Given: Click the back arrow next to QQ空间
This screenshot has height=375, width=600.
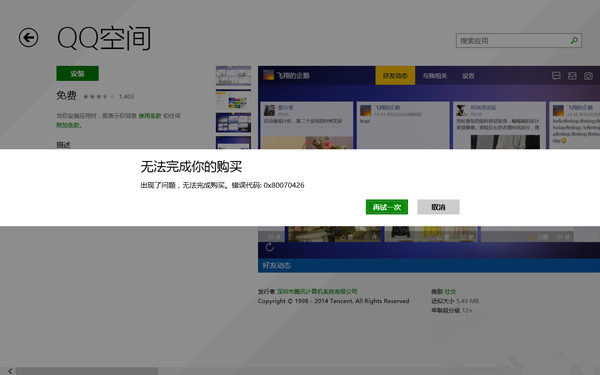Looking at the screenshot, I should coord(29,38).
